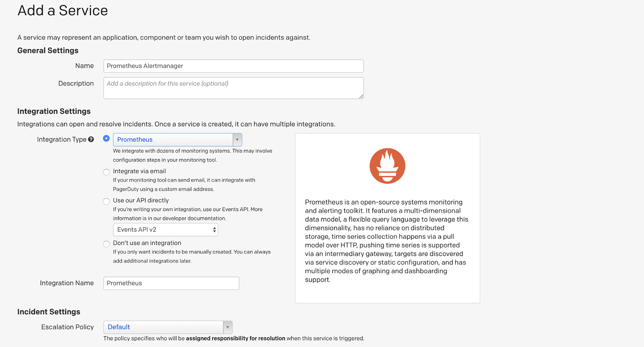Click the Integration Name field
Screen dimensions: 644x347
(x=171, y=283)
